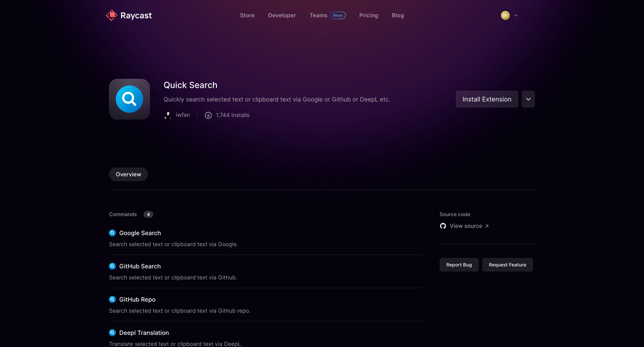
Task: Click the Google Search command icon
Action: click(112, 233)
